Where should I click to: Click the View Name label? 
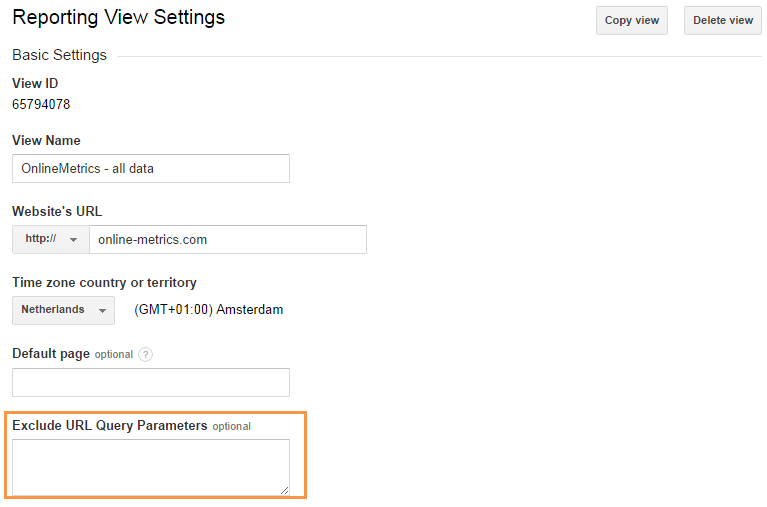[46, 141]
